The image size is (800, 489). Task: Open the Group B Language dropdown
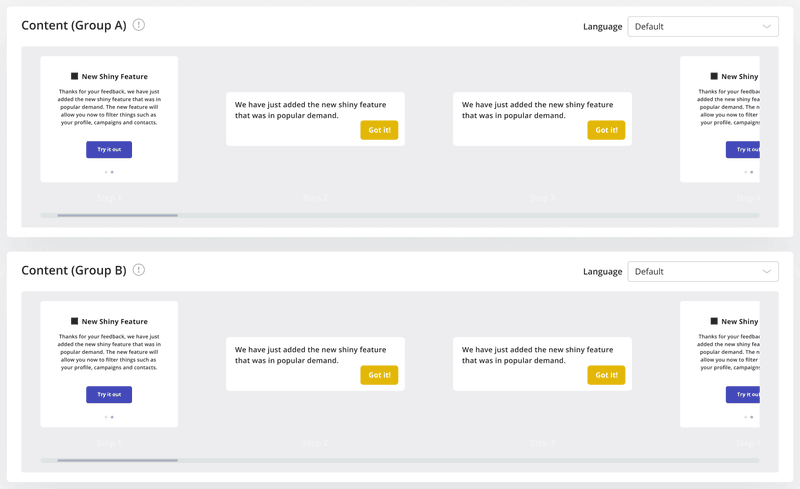tap(703, 272)
